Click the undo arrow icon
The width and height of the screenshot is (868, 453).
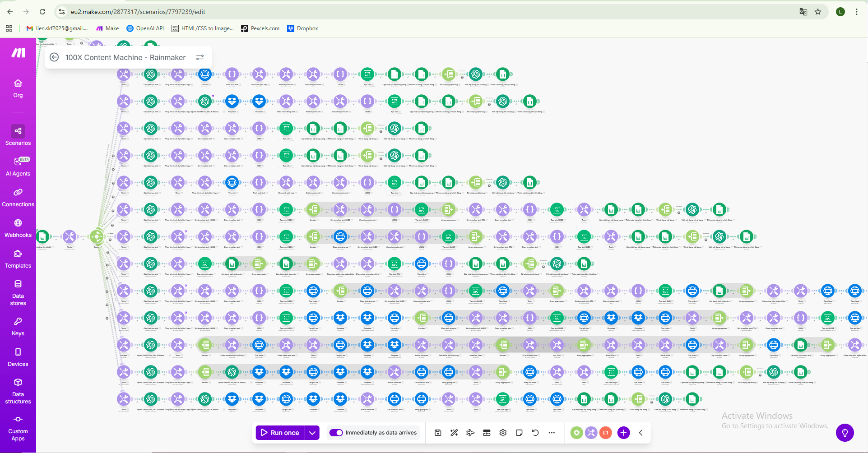pyautogui.click(x=535, y=433)
